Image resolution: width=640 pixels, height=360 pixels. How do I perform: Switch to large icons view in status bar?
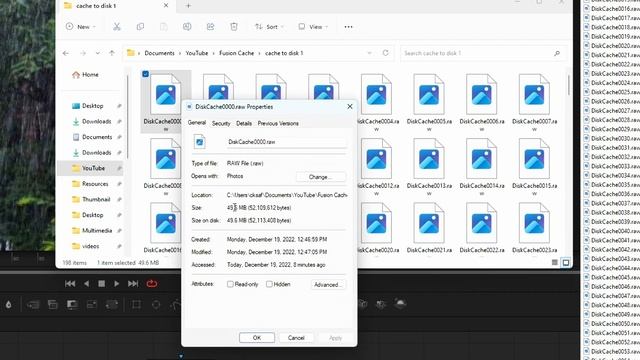(566, 262)
